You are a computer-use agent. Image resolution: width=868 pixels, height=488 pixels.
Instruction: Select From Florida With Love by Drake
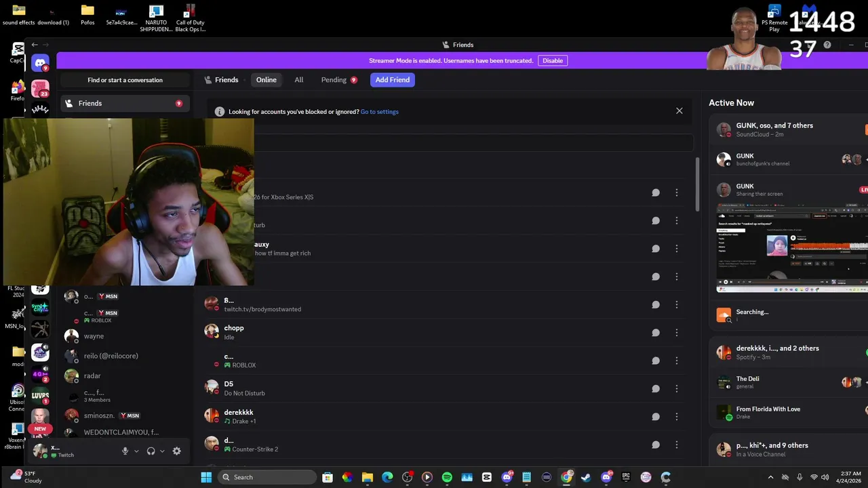[x=789, y=413]
